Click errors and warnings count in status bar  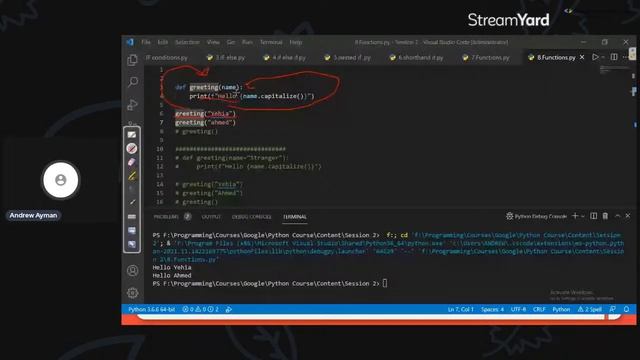[x=200, y=309]
